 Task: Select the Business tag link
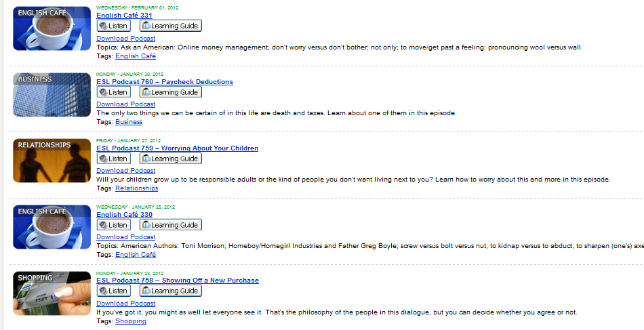click(x=129, y=122)
